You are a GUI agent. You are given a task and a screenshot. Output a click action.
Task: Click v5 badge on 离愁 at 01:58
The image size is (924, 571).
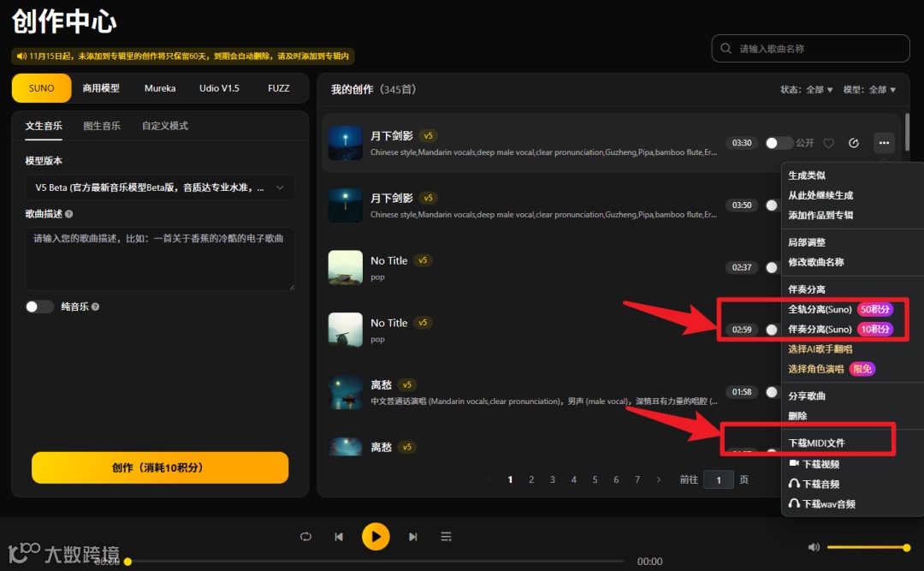[406, 384]
